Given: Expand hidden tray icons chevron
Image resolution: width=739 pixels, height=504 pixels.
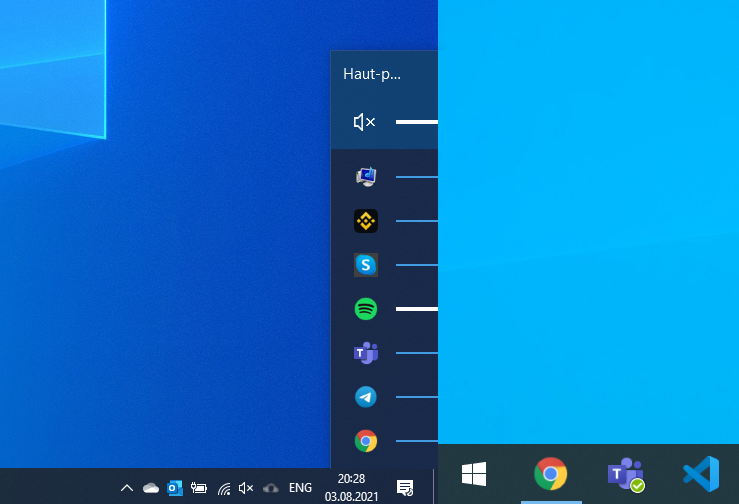Looking at the screenshot, I should click(127, 488).
